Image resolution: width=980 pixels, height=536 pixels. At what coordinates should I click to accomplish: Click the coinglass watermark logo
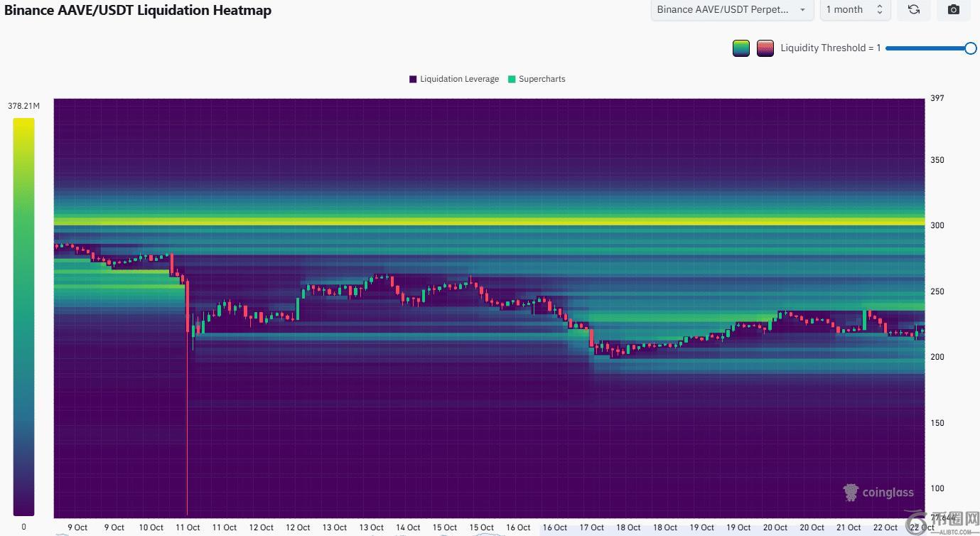point(878,492)
